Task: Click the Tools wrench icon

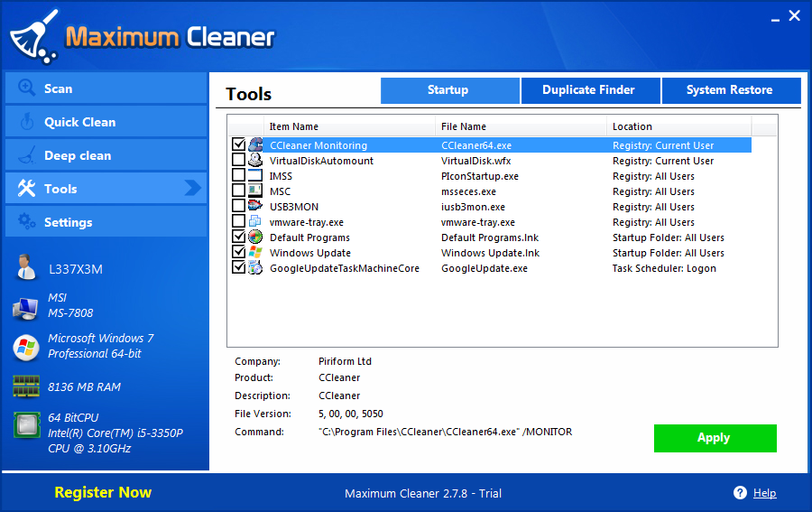Action: click(x=26, y=188)
